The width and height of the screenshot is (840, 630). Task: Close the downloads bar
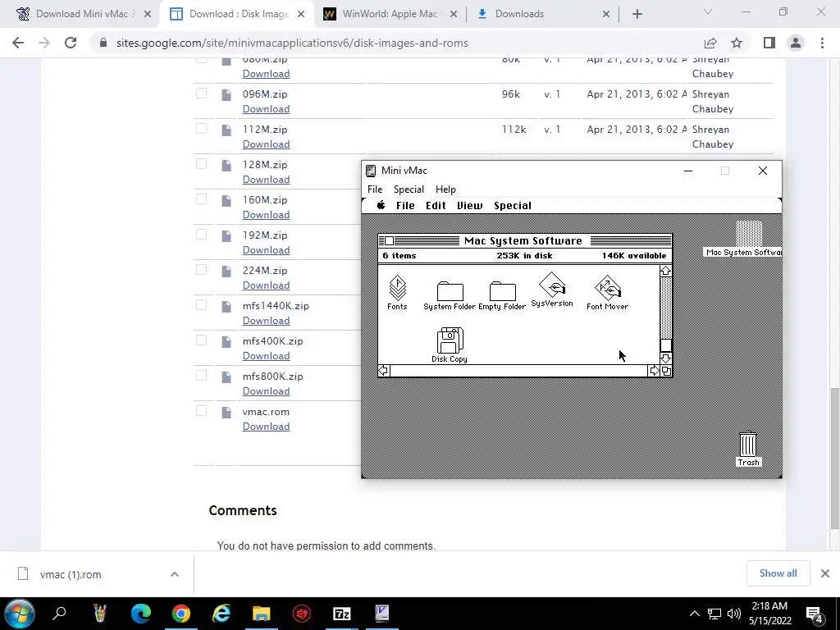[825, 573]
